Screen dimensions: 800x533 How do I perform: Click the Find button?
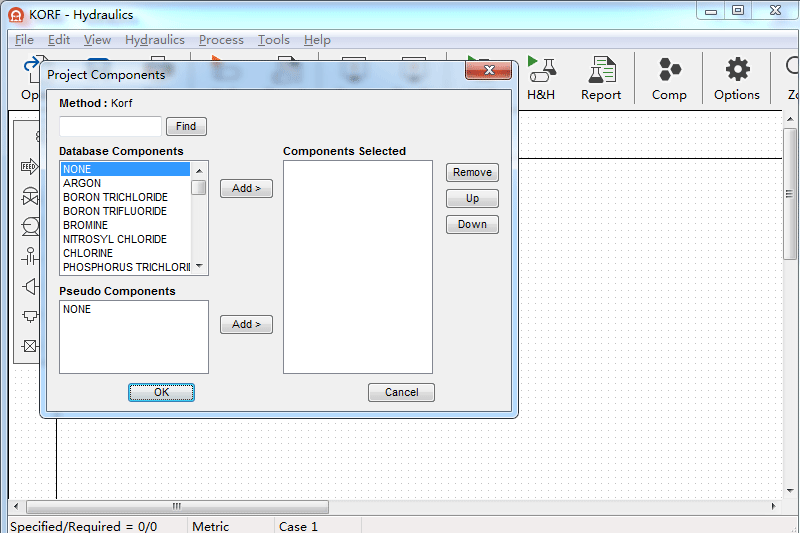click(x=186, y=126)
